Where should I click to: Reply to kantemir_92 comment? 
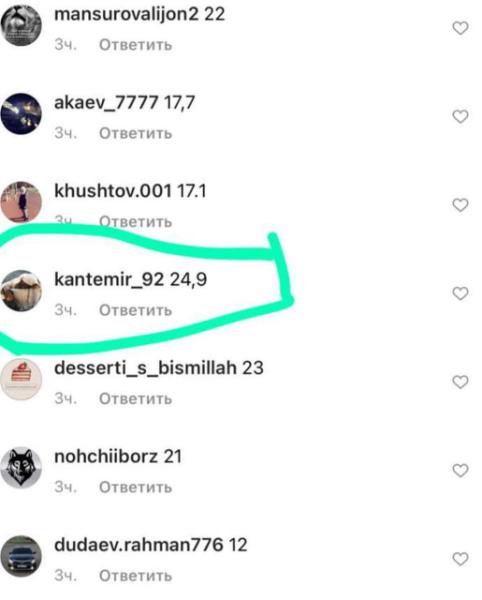point(135,310)
